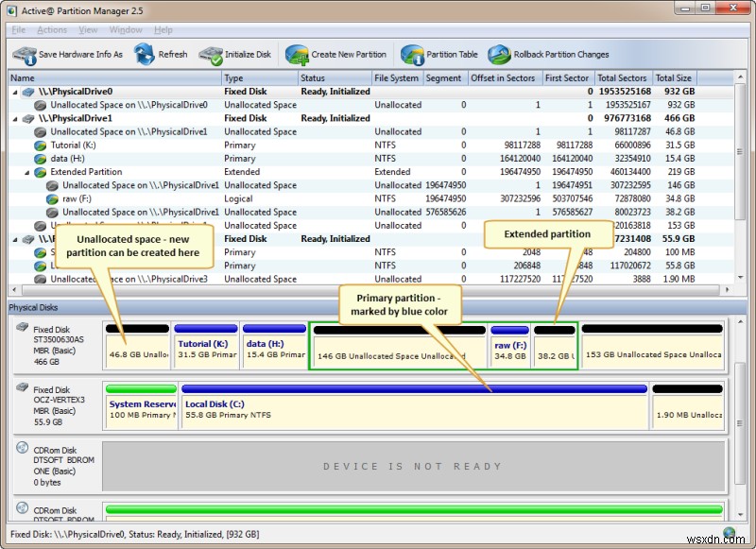This screenshot has height=549, width=756.
Task: Click the down arrow of the partition list scrollbar
Action: (x=740, y=278)
